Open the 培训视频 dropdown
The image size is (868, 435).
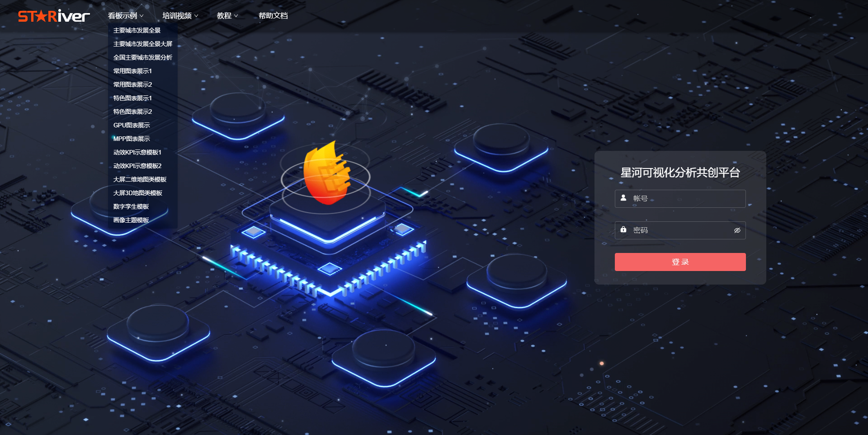180,16
